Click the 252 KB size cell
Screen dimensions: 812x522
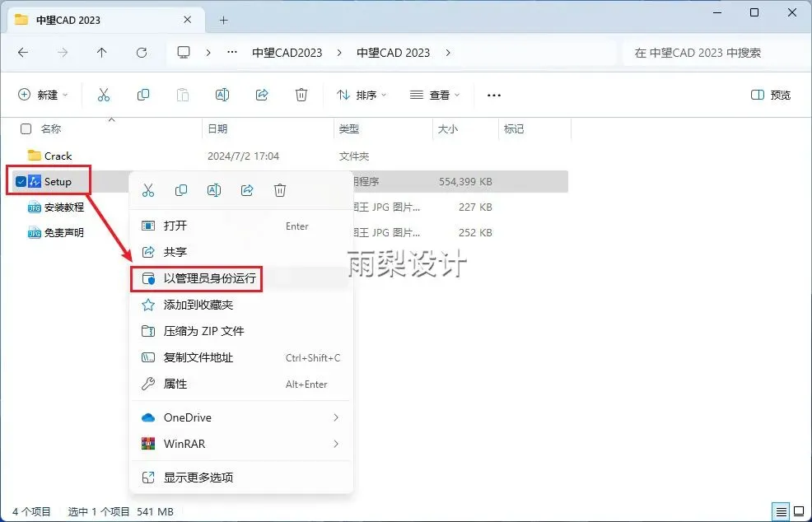pyautogui.click(x=475, y=232)
